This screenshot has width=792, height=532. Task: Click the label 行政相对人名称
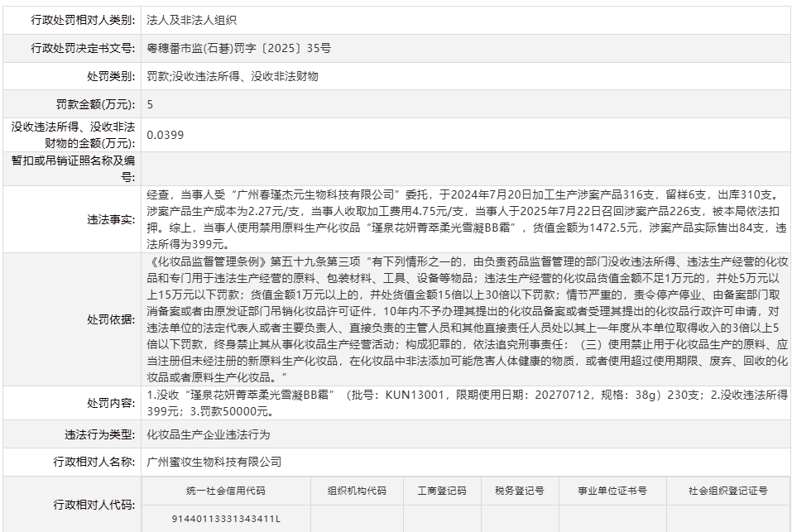click(94, 462)
